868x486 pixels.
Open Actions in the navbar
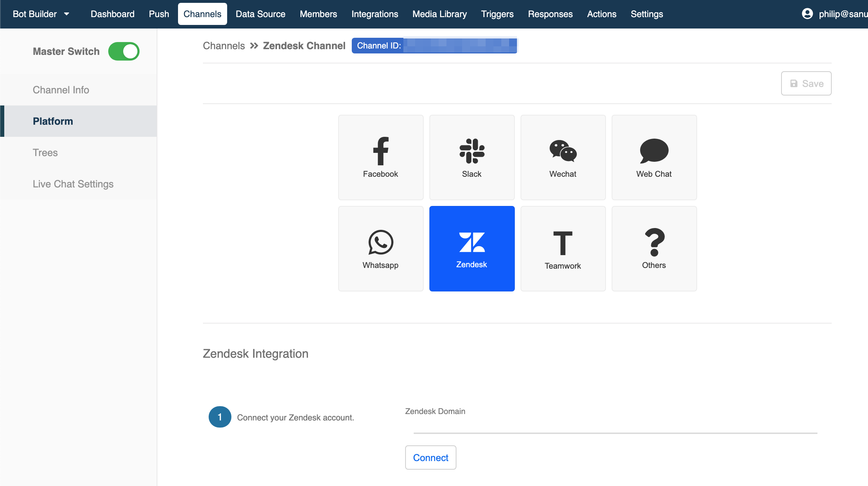point(601,14)
